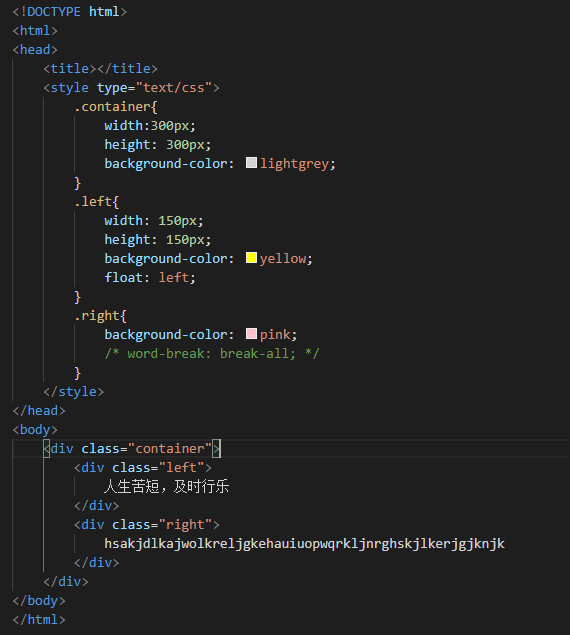This screenshot has height=635, width=570.
Task: Click the div class left tag
Action: [143, 468]
